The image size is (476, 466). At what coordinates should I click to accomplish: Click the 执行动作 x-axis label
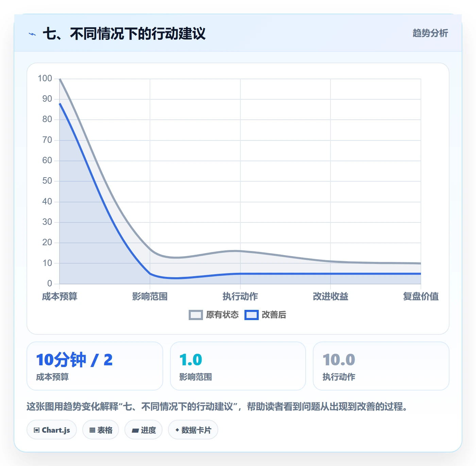coord(240,297)
